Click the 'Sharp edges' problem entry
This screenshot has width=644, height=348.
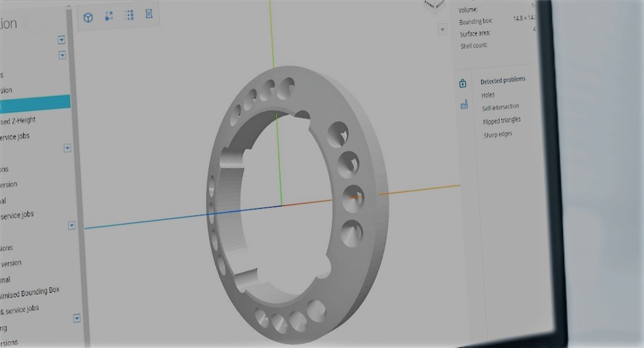click(x=498, y=135)
